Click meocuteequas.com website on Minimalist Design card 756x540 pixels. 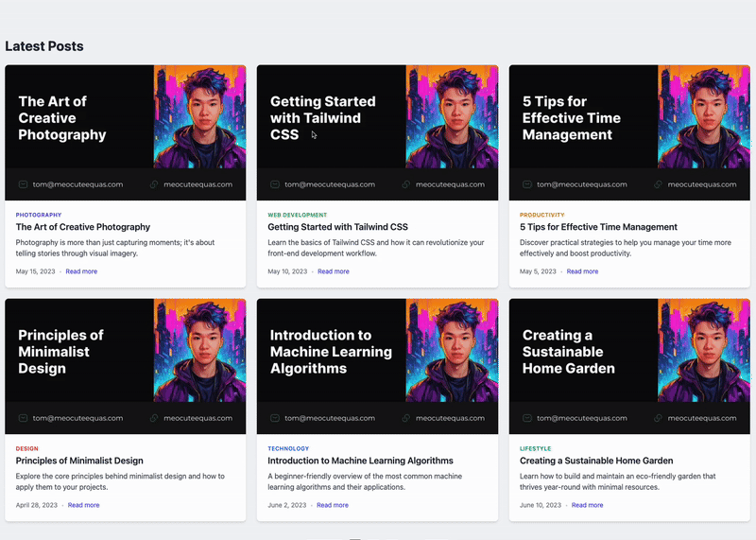point(198,418)
